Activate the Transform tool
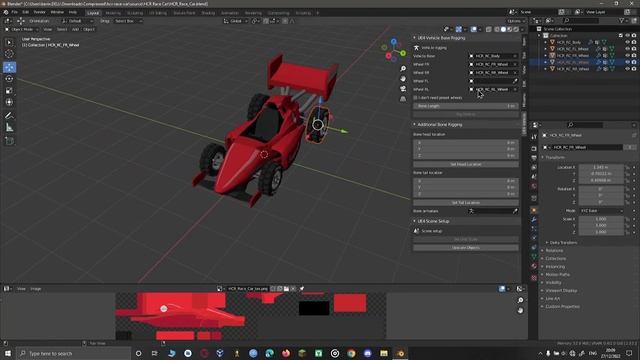Viewport: 640px width, 360px height. point(9,102)
